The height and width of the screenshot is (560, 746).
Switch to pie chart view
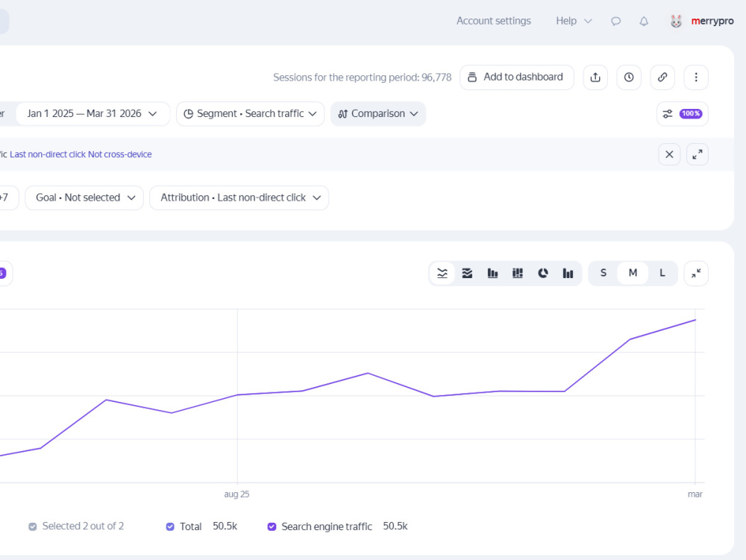pos(543,274)
